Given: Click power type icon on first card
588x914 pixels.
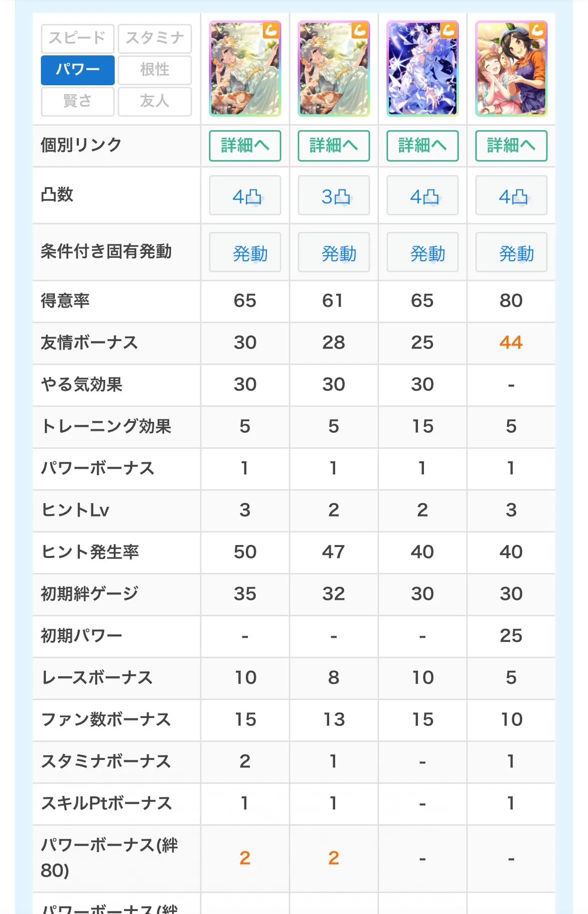Looking at the screenshot, I should tap(271, 30).
